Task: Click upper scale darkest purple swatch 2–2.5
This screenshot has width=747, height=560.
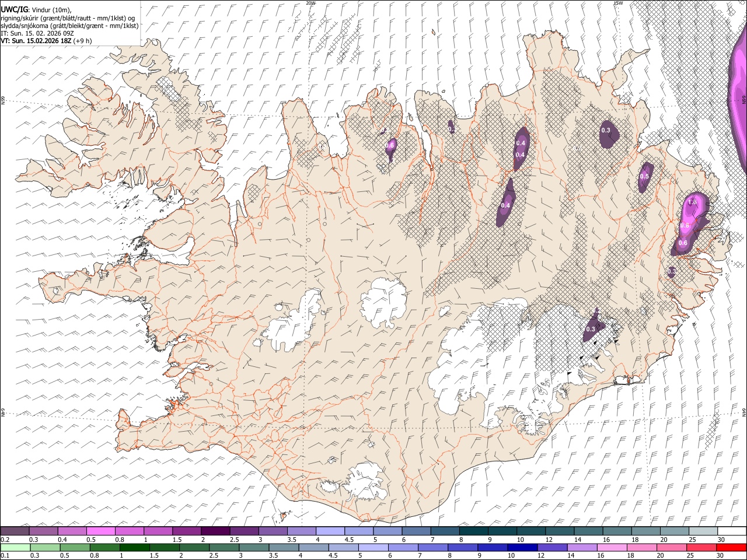Action: coord(215,531)
